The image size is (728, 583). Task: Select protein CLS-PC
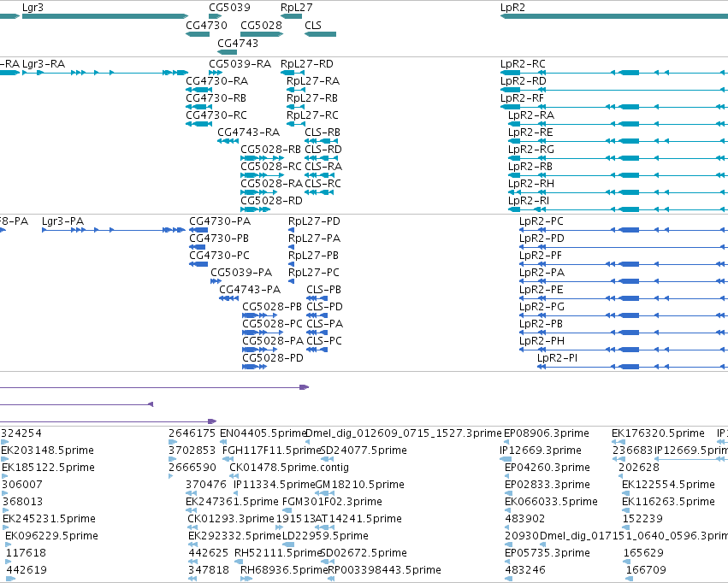point(324,341)
